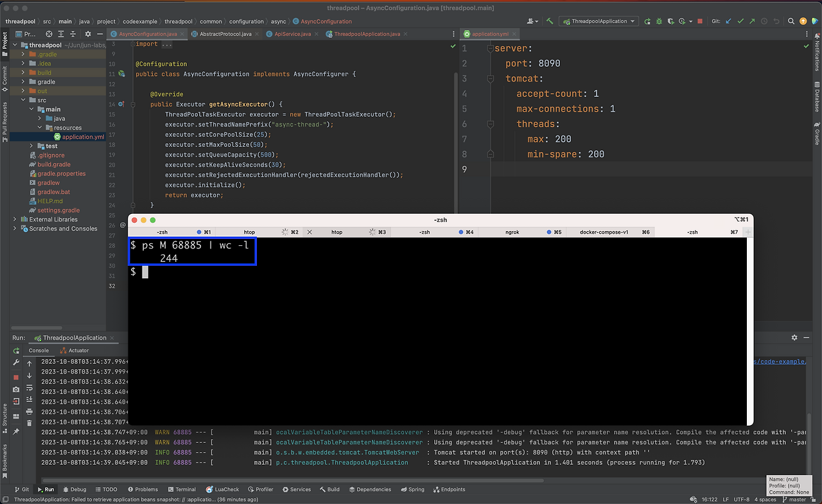This screenshot has height=504, width=822.
Task: Dump threads using the camera icon
Action: (16, 389)
